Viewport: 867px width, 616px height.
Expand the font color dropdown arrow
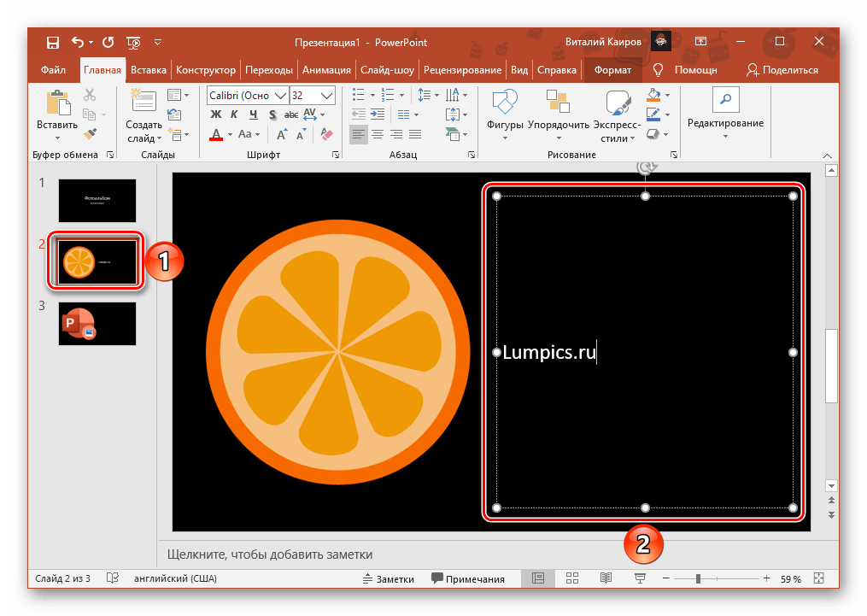click(x=231, y=135)
